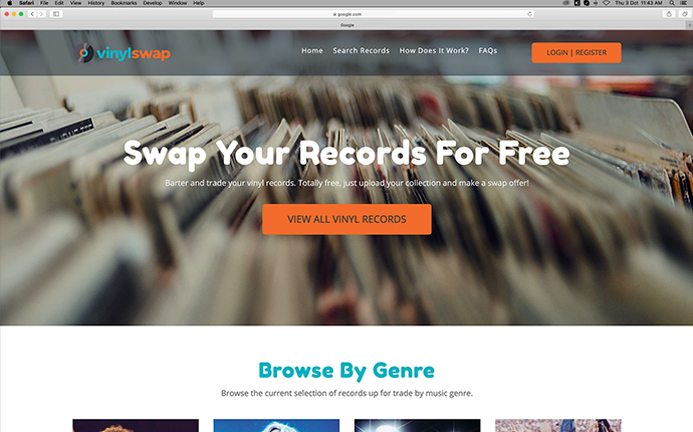This screenshot has height=432, width=693.
Task: Click the vinylswap logo
Action: click(122, 53)
